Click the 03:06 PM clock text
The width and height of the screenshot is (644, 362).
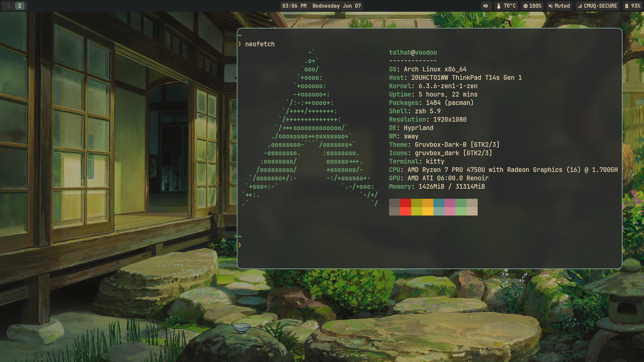[294, 6]
